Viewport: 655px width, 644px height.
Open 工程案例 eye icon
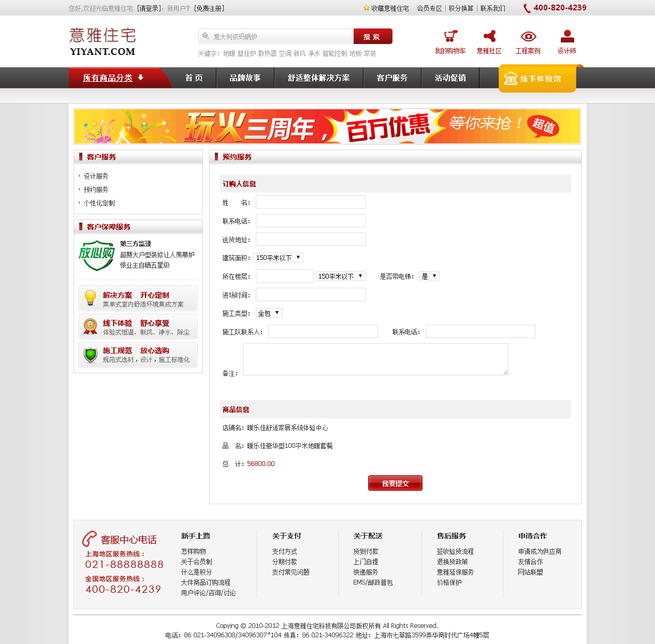(528, 36)
